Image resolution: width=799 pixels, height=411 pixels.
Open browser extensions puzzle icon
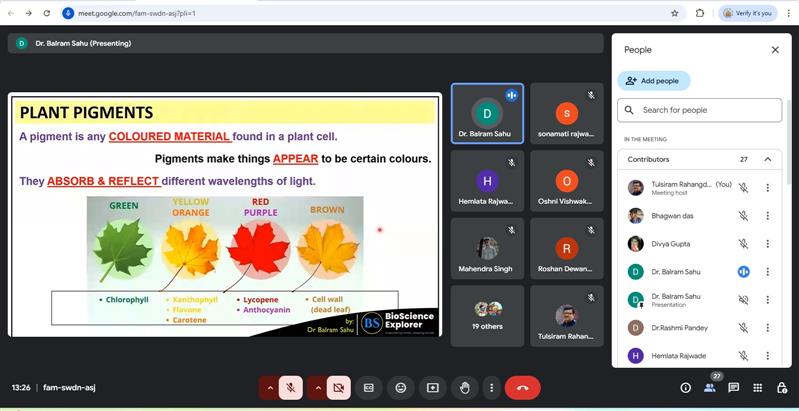(x=700, y=13)
